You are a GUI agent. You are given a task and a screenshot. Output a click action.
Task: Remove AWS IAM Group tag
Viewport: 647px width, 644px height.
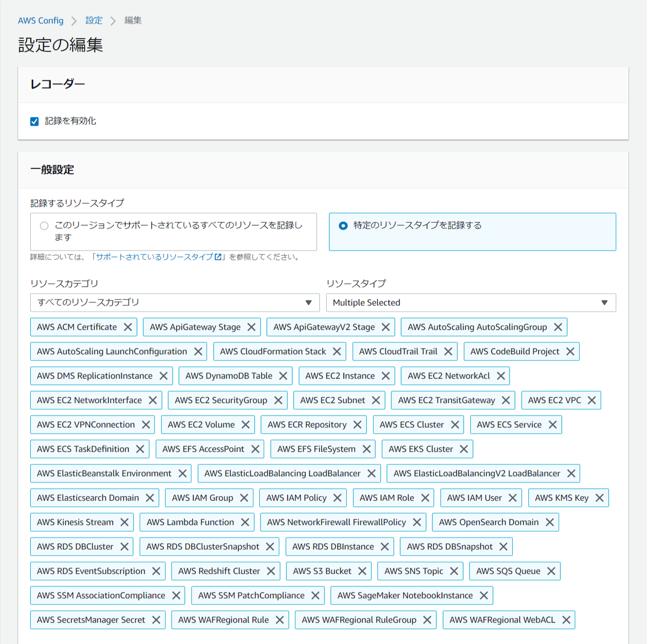click(x=244, y=498)
